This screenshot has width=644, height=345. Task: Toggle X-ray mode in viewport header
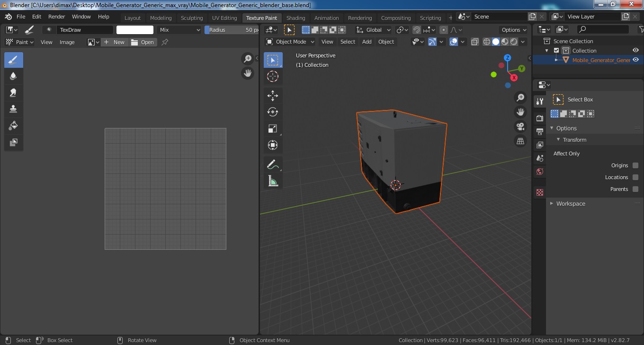pyautogui.click(x=475, y=42)
